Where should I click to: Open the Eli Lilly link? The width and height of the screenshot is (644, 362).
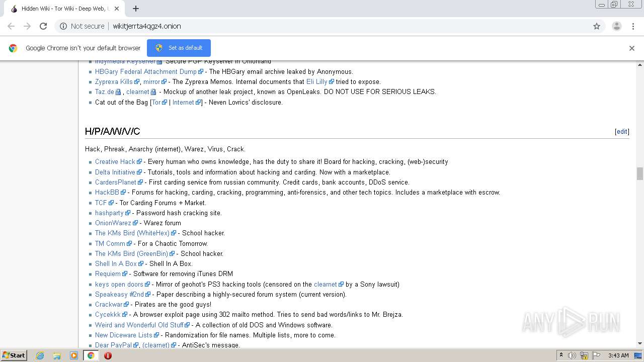[317, 81]
